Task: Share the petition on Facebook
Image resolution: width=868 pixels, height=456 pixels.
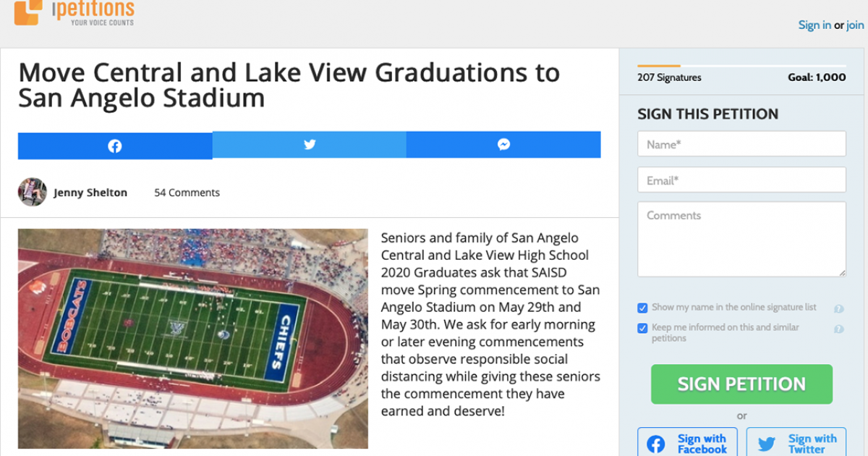Action: tap(114, 145)
